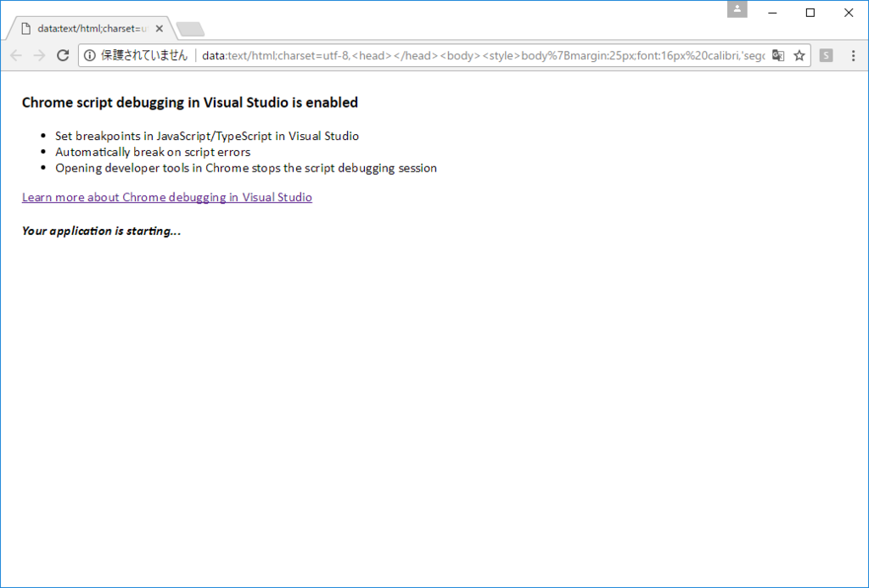Click the 'Chrome script debugging in Visual Studio is enabled' heading
The height and width of the screenshot is (588, 869).
click(x=190, y=103)
